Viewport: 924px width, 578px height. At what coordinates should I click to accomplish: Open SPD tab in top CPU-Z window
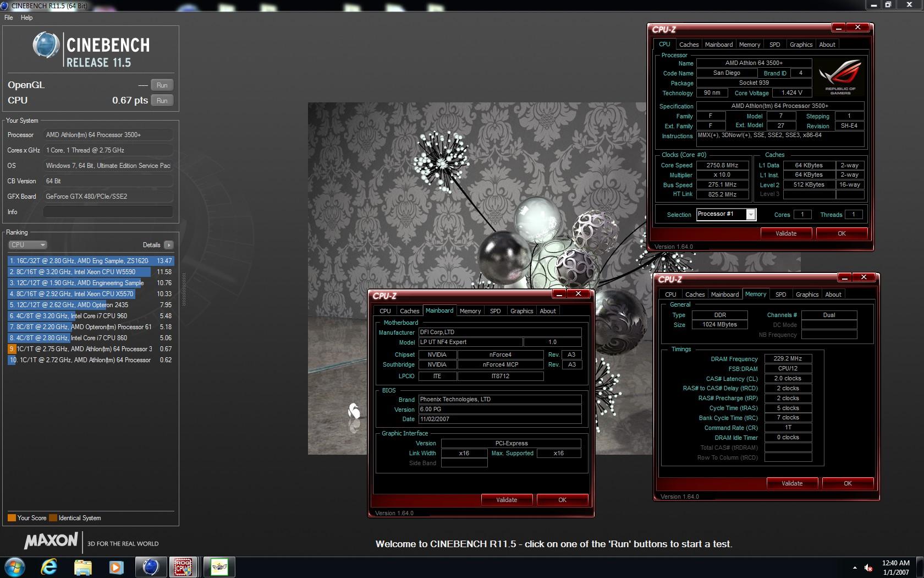pos(775,45)
